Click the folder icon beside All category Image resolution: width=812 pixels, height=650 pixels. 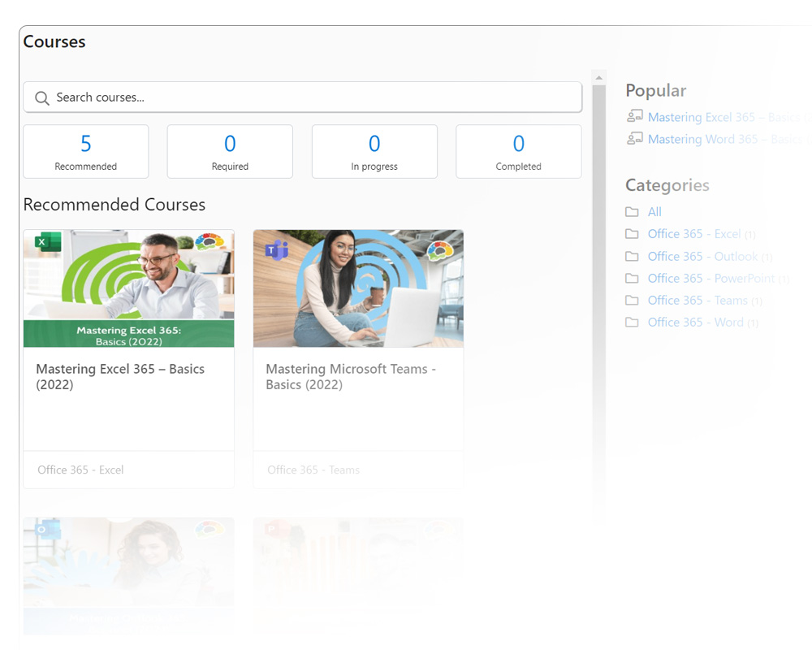632,212
